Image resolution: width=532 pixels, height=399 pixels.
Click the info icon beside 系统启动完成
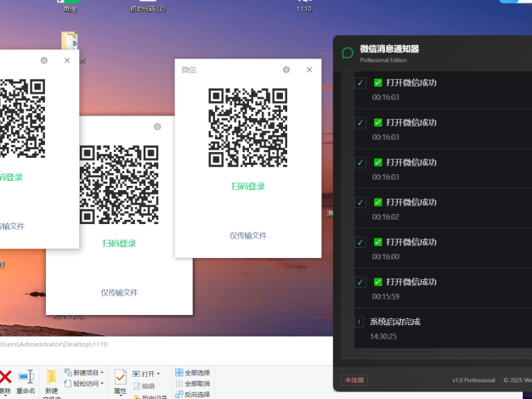pyautogui.click(x=359, y=322)
